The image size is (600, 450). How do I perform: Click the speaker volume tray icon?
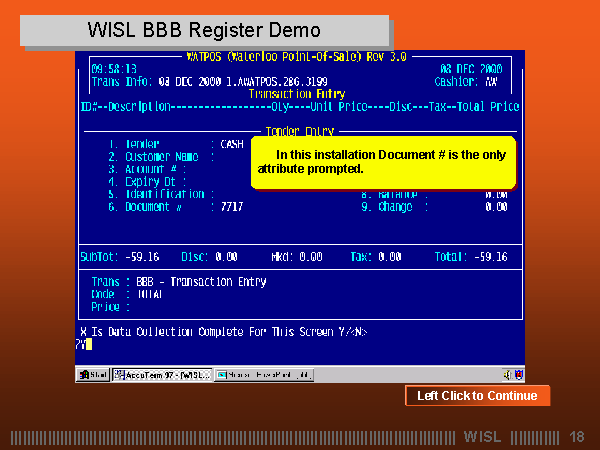(505, 374)
